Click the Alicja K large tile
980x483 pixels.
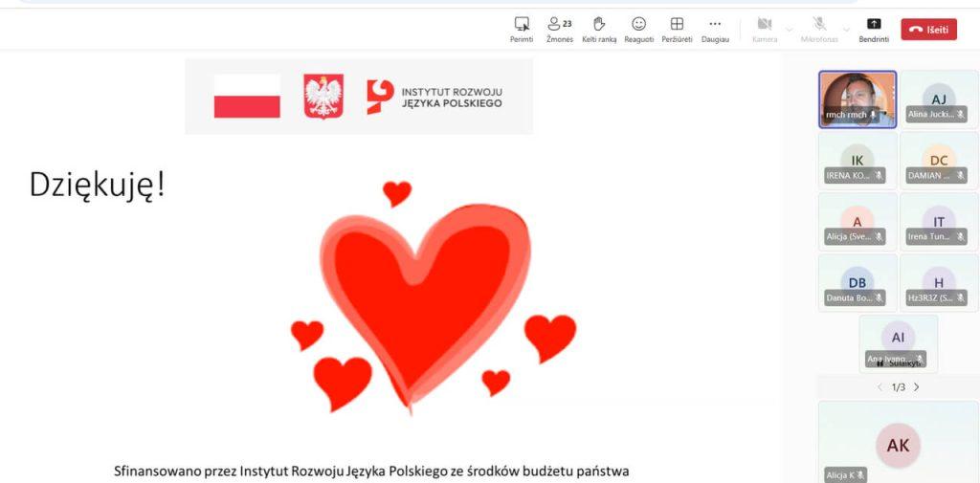[x=898, y=445]
